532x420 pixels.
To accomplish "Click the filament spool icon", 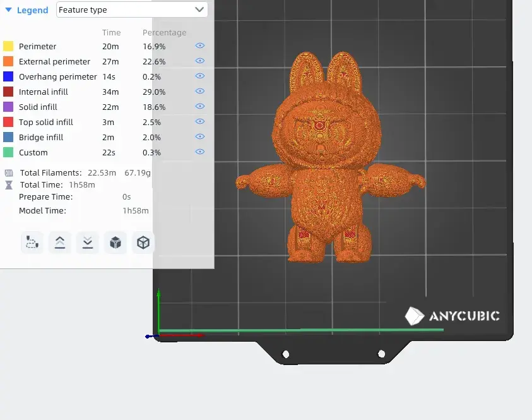I will click(9, 172).
